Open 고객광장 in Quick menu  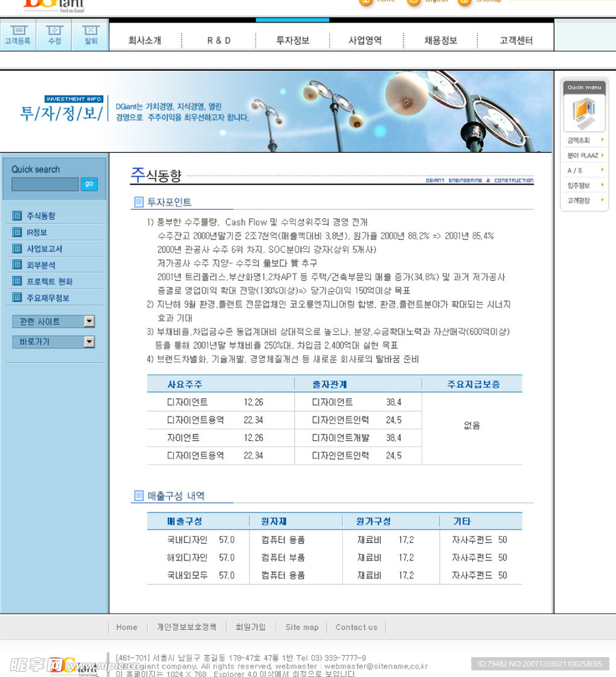[578, 201]
